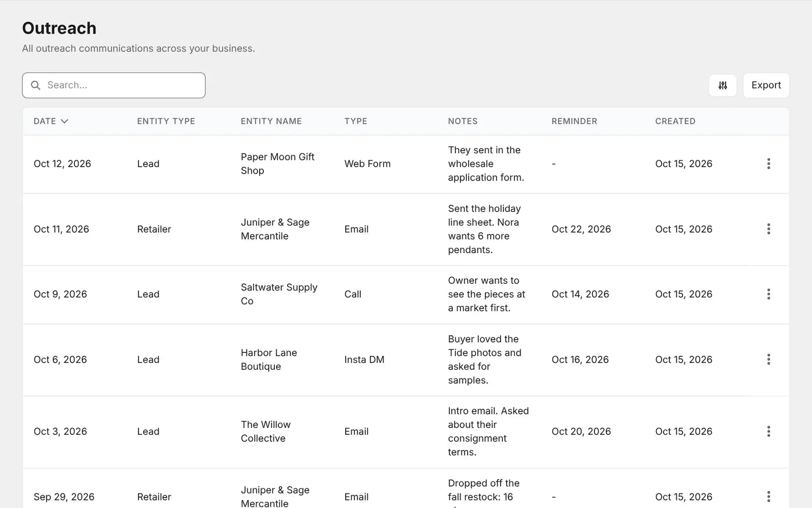Open three-dot menu for The Willow Collective

tap(768, 431)
